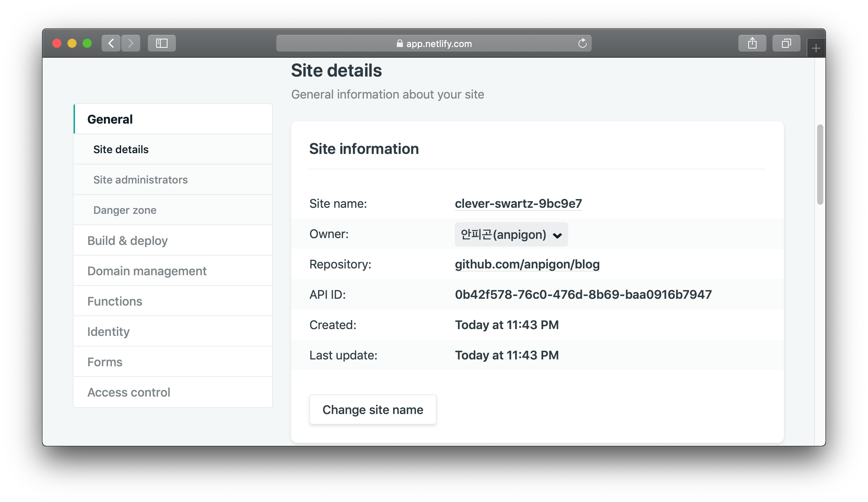This screenshot has width=868, height=502.
Task: Go to Danger zone submenu item
Action: click(125, 210)
